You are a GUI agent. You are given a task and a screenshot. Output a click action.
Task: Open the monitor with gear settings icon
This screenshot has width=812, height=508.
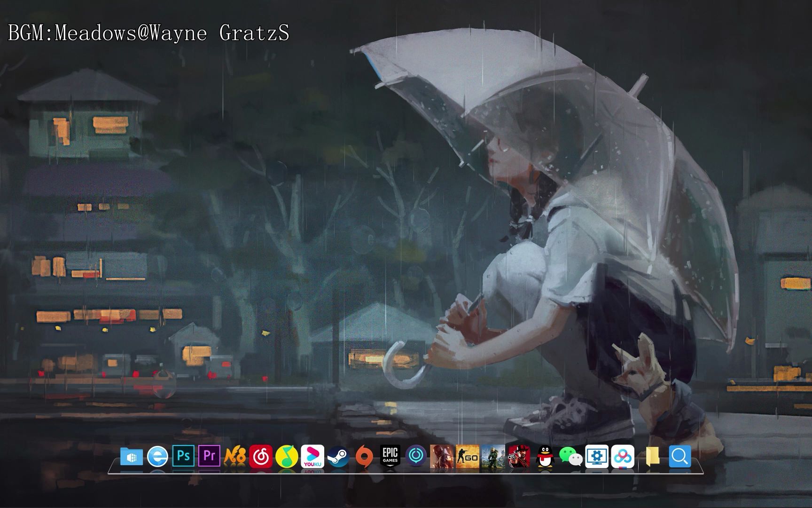tap(597, 457)
